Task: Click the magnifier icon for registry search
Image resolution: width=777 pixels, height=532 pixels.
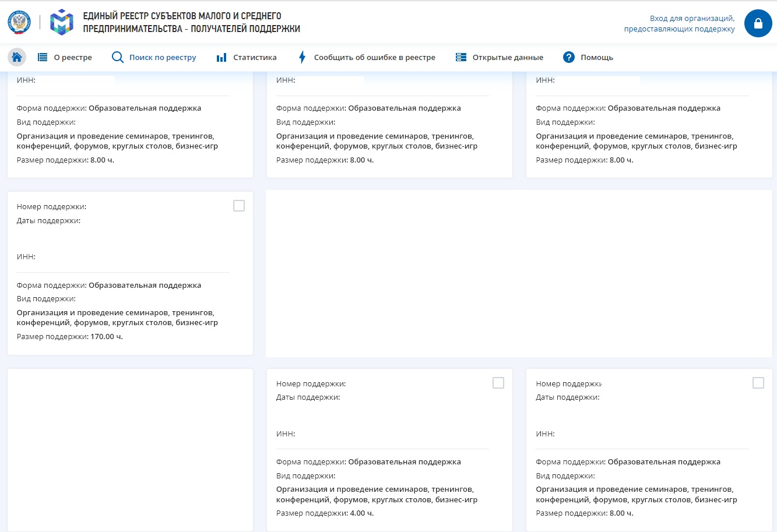Action: click(118, 57)
